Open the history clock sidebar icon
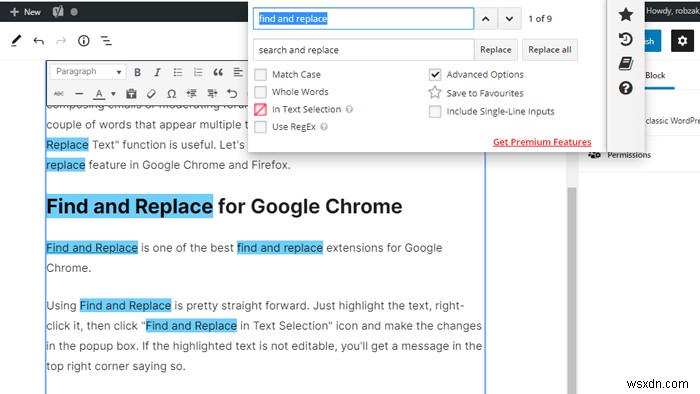 click(625, 39)
